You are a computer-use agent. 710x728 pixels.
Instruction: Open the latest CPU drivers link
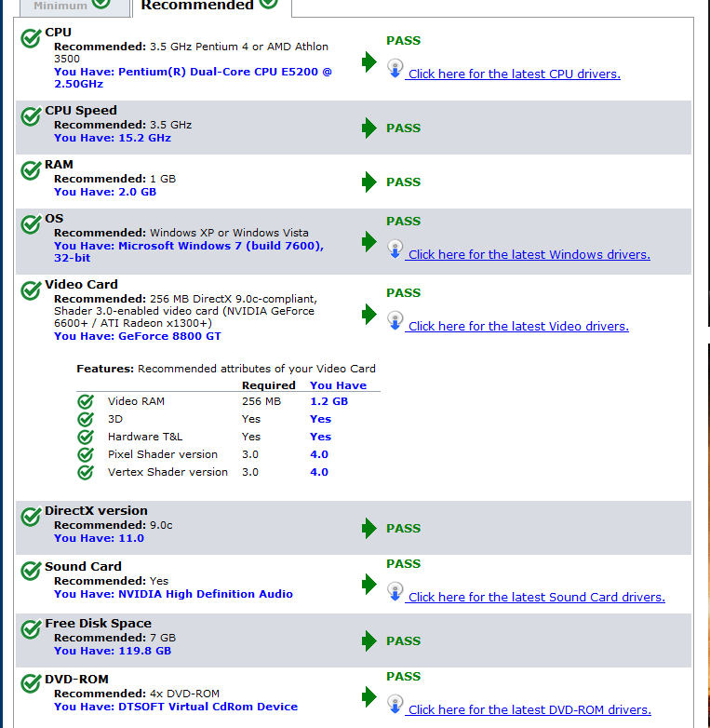coord(513,74)
